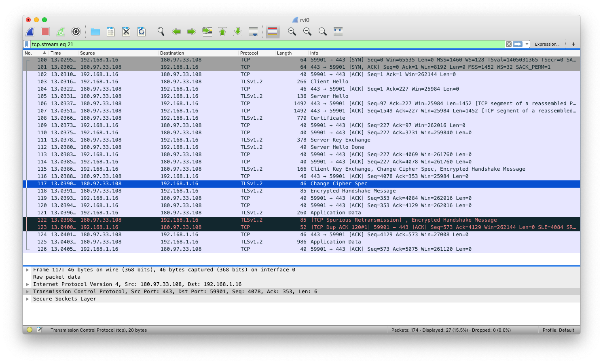Viewport: 603px width, 364px height.
Task: Expand the Secure Sockets Layer section
Action: click(28, 299)
